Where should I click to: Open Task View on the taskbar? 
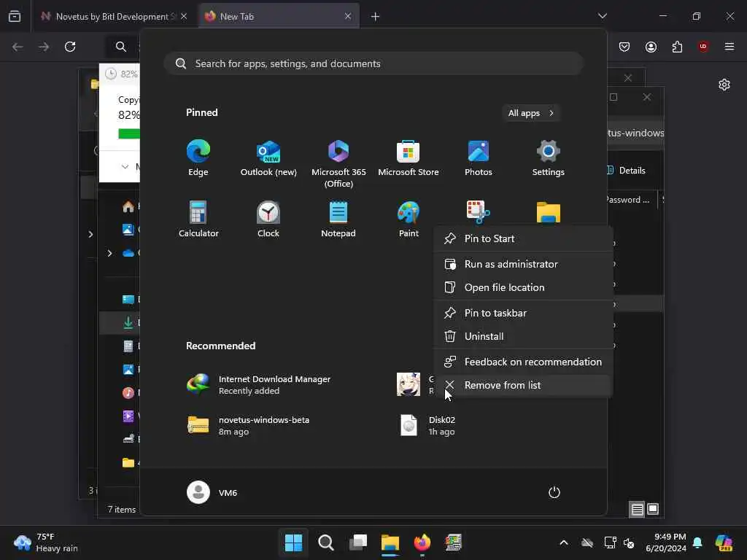(x=357, y=542)
